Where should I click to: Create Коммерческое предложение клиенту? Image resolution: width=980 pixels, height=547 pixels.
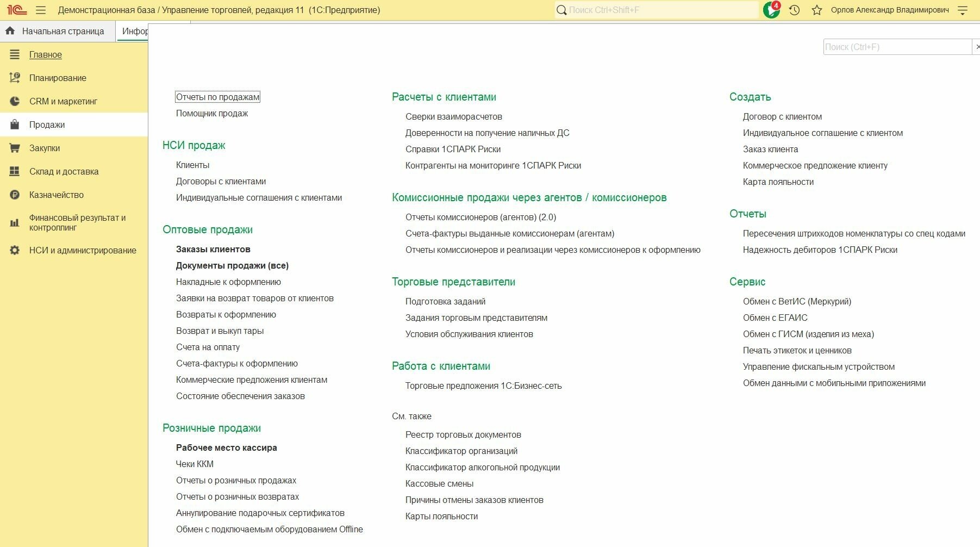click(x=815, y=165)
